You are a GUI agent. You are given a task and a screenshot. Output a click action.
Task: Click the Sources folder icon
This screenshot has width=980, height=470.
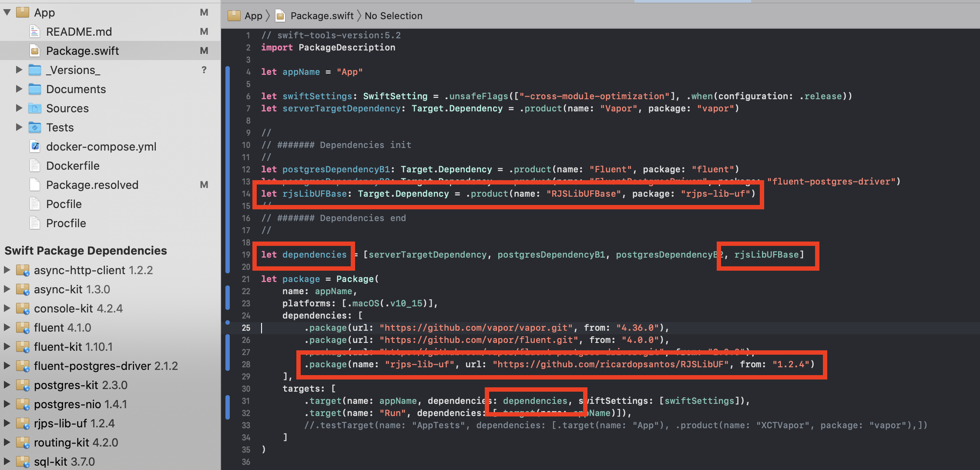click(x=35, y=108)
